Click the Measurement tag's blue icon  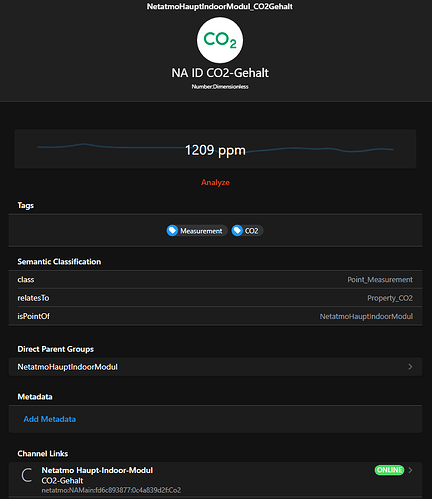click(172, 231)
